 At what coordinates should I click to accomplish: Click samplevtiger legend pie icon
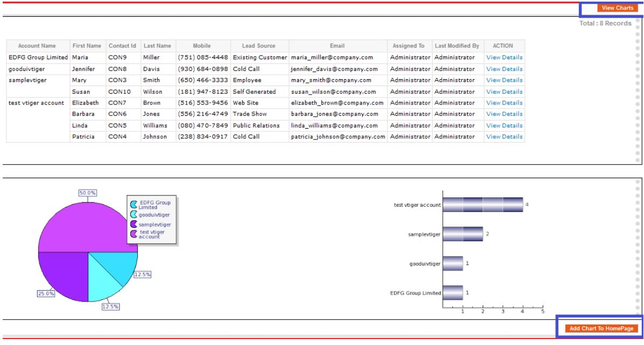pyautogui.click(x=133, y=224)
